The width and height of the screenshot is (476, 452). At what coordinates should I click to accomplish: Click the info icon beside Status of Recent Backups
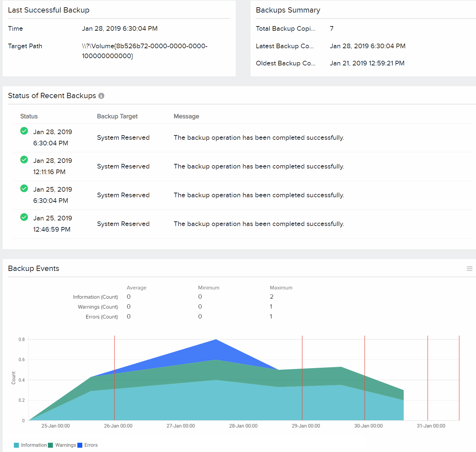(101, 96)
